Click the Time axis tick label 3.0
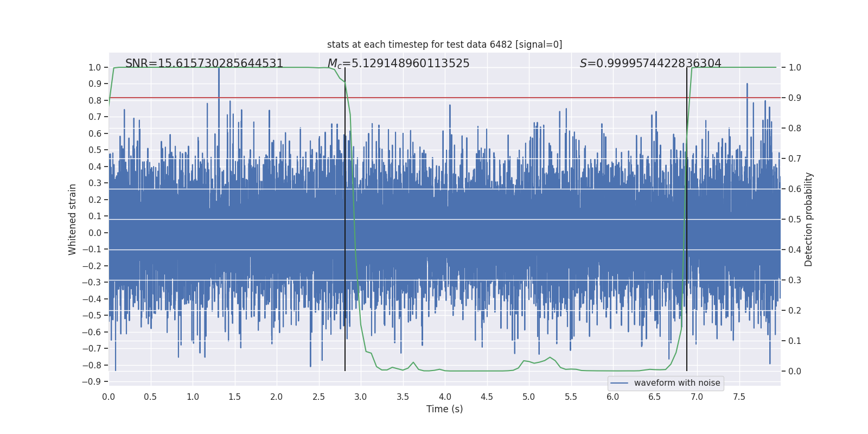Screen dimensions: 868x434 (361, 397)
